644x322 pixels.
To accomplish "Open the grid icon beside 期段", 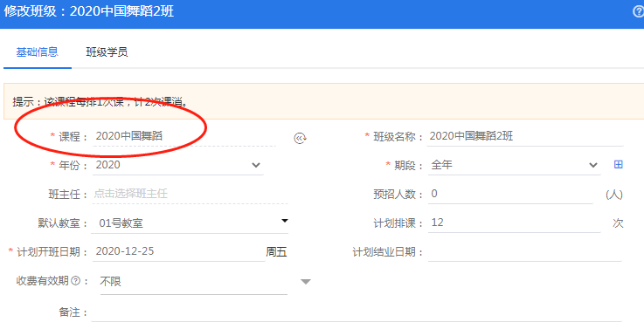I will point(618,164).
